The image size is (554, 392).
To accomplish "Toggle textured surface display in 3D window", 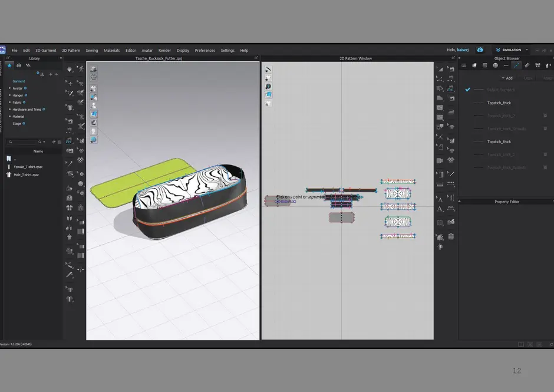I will coord(94,114).
